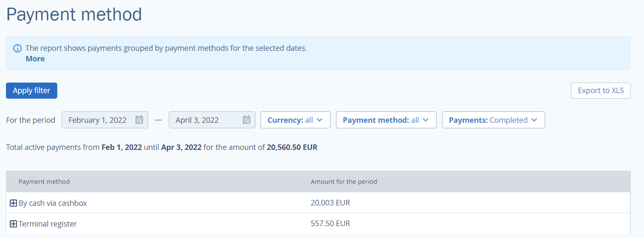Open calendar icon for February 1, 2022
Image resolution: width=644 pixels, height=238 pixels.
[x=139, y=120]
